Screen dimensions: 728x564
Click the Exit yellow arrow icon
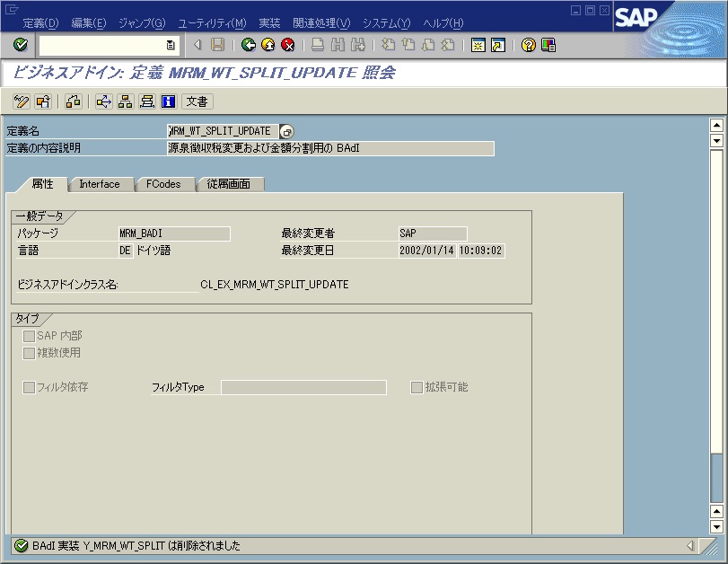coord(267,46)
